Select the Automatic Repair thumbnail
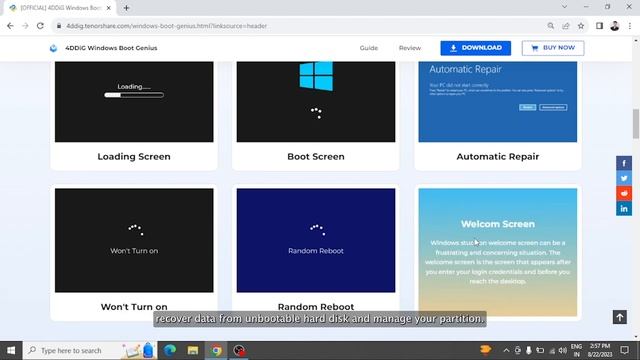Image resolution: width=640 pixels, height=360 pixels. tap(498, 102)
